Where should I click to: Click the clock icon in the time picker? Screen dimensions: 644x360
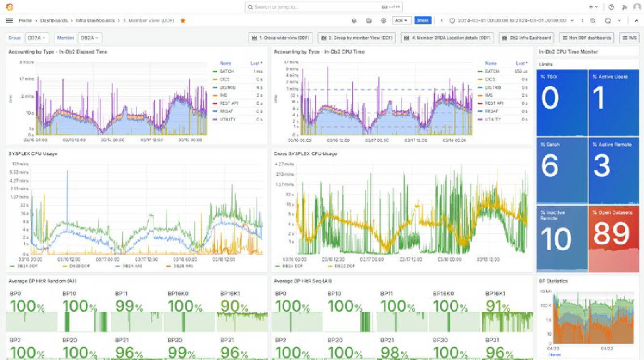click(x=452, y=21)
